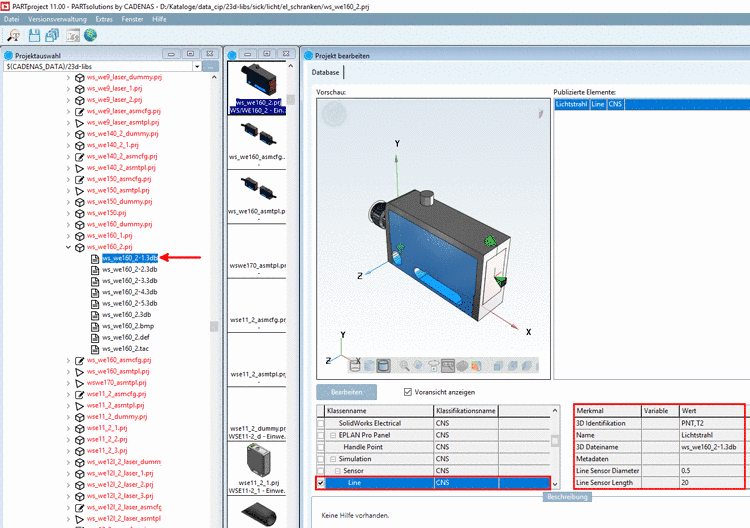Check the Handle Point row checkbox

321,447
